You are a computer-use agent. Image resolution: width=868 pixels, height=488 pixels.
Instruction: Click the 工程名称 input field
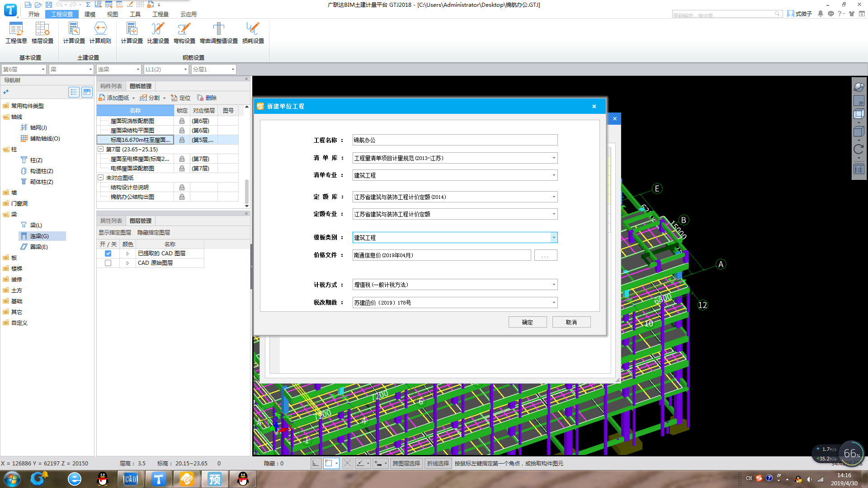[x=455, y=140]
